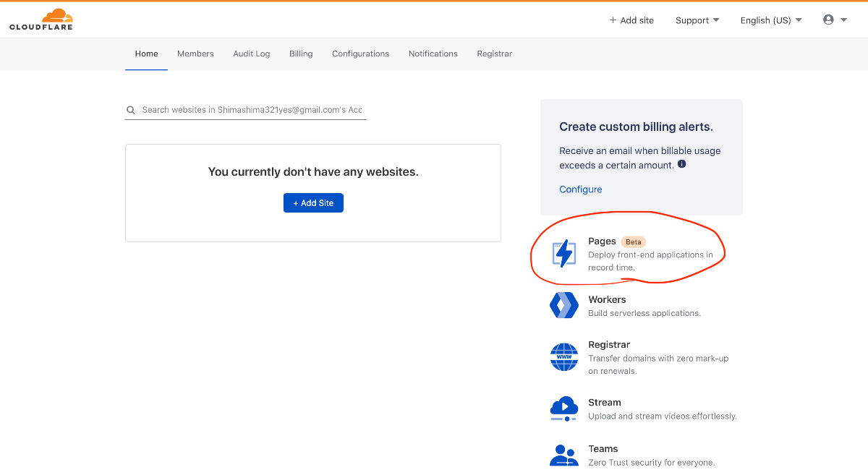Open the Audit Log tab

coord(252,54)
